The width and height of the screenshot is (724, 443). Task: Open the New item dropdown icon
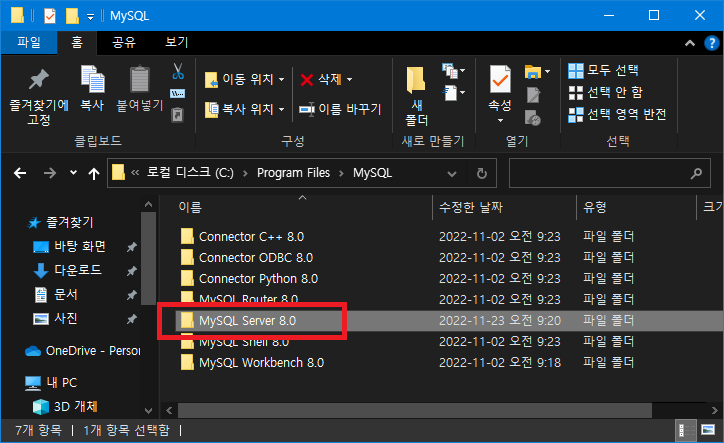click(x=453, y=71)
